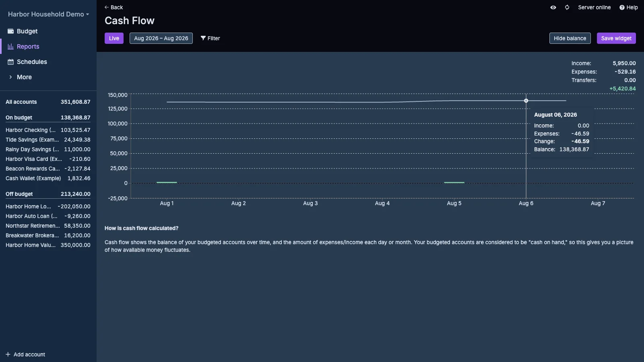Click the Save widget button

pos(616,38)
